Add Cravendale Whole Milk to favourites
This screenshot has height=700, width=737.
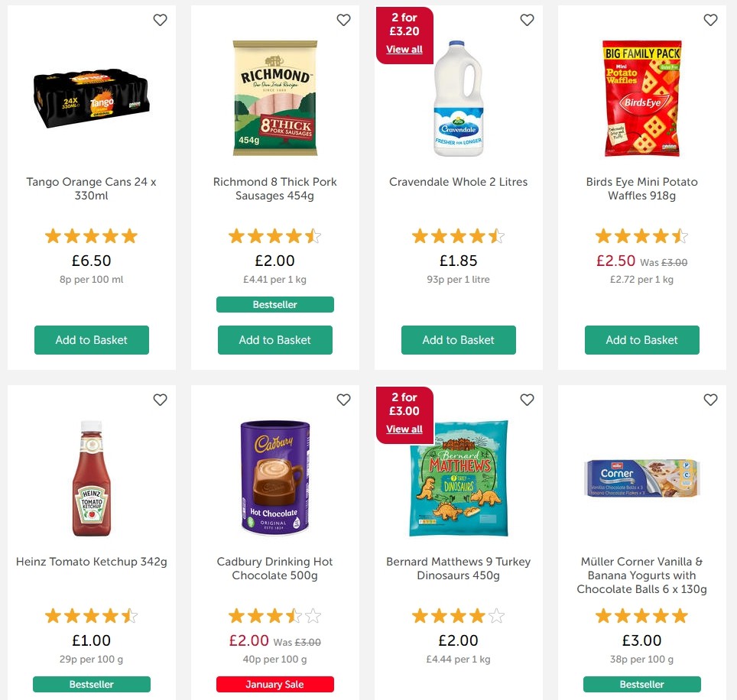[x=527, y=20]
